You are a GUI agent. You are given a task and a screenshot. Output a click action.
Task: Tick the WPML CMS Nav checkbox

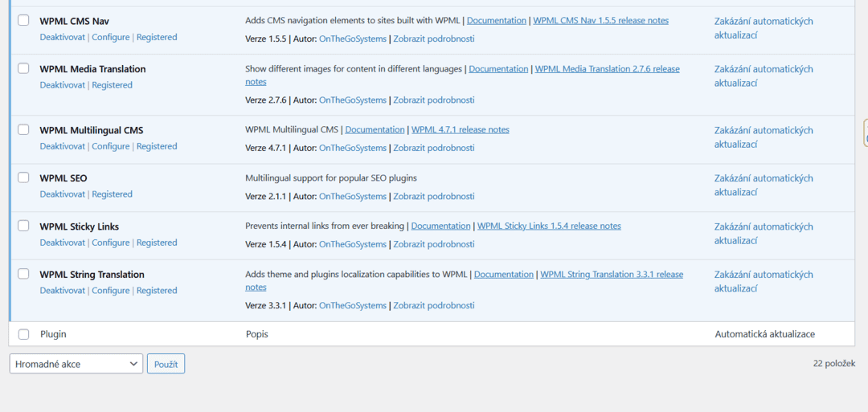(23, 20)
